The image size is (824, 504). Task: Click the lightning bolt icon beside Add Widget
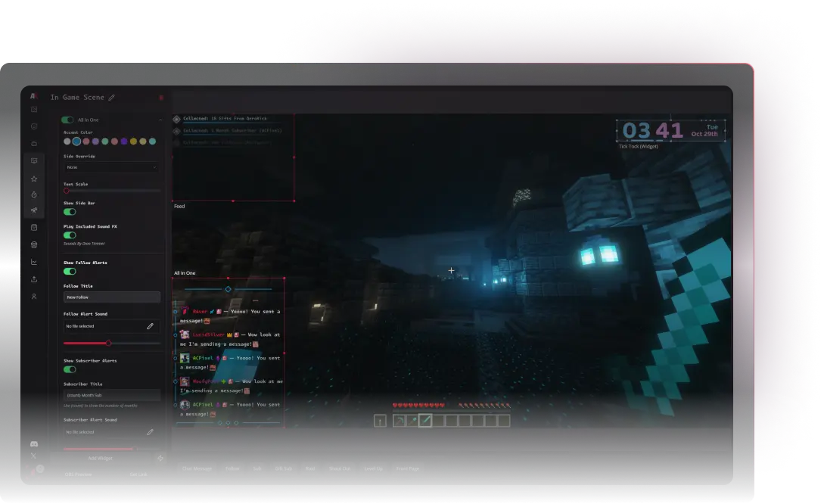(160, 458)
